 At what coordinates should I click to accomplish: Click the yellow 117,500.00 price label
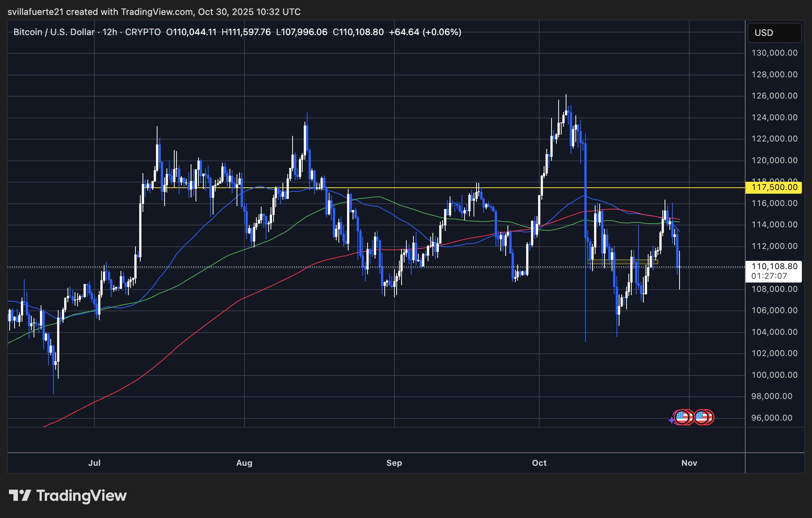coord(774,187)
